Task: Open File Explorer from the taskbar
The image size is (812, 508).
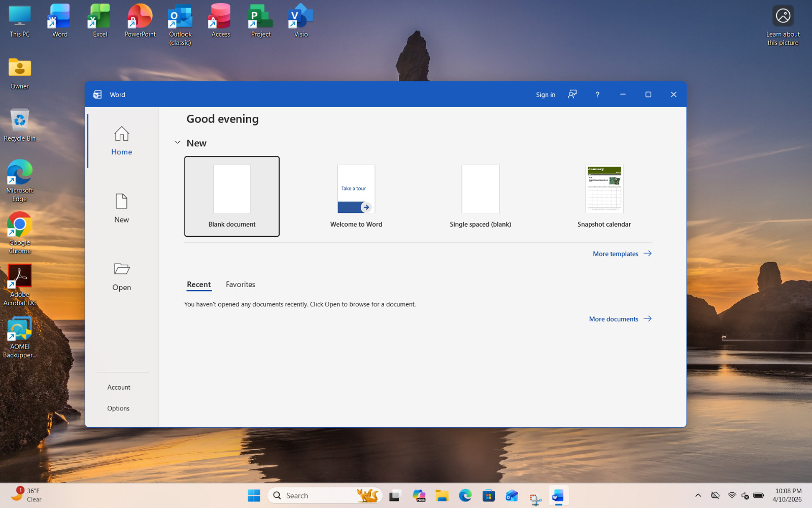Action: point(442,495)
